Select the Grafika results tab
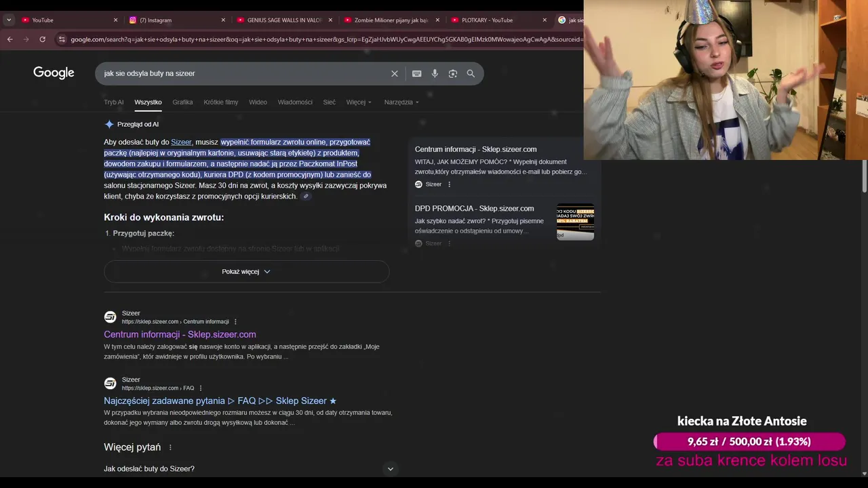Image resolution: width=868 pixels, height=488 pixels. point(182,102)
